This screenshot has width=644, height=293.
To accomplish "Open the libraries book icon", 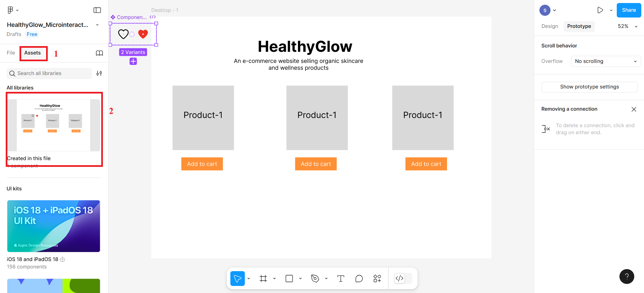I will point(99,53).
